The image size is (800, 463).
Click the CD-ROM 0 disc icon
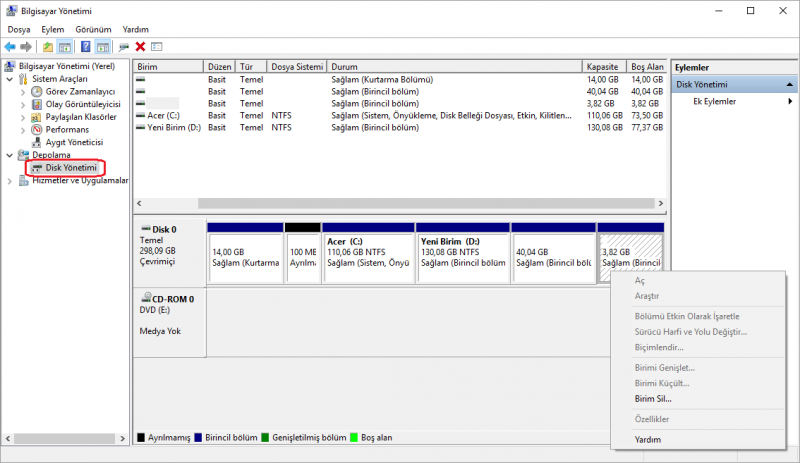coord(146,297)
